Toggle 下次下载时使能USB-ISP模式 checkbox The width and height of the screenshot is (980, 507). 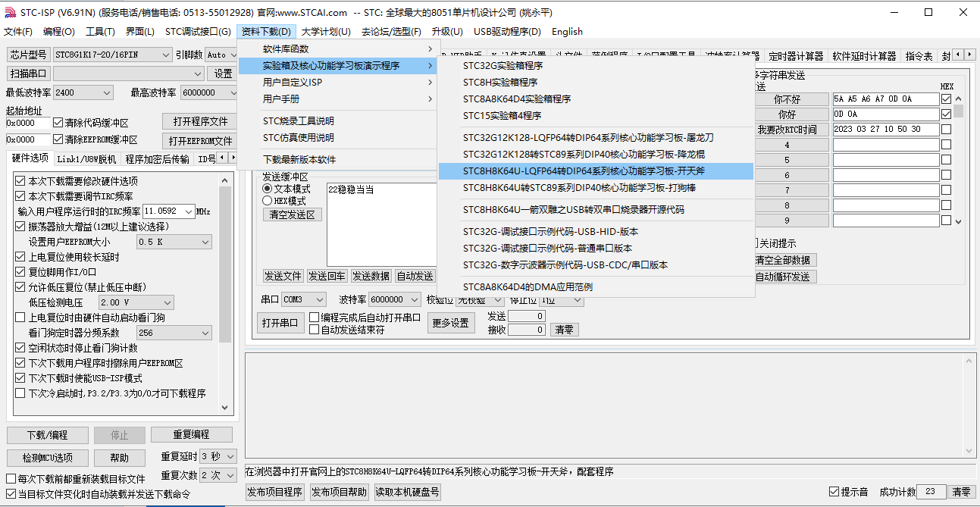pyautogui.click(x=20, y=378)
